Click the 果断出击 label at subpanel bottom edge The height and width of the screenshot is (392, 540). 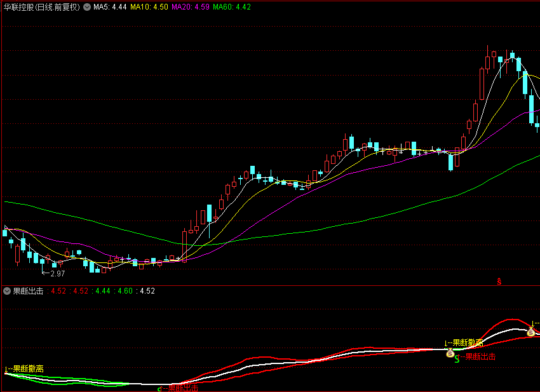183,388
